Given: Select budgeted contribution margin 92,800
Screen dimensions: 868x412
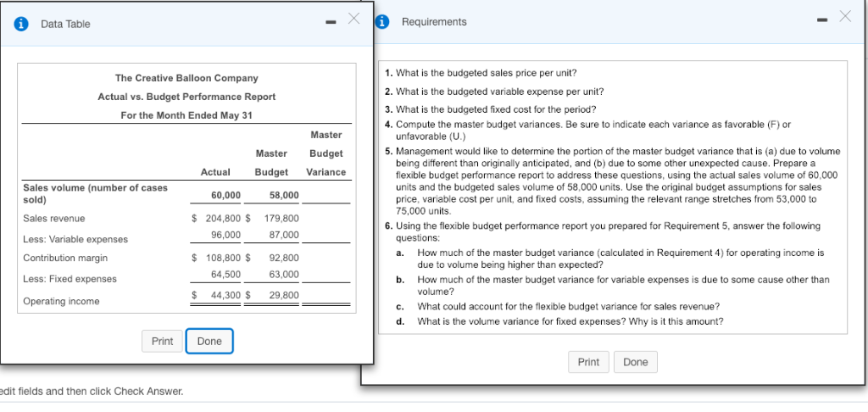Looking at the screenshot, I should pyautogui.click(x=284, y=258).
